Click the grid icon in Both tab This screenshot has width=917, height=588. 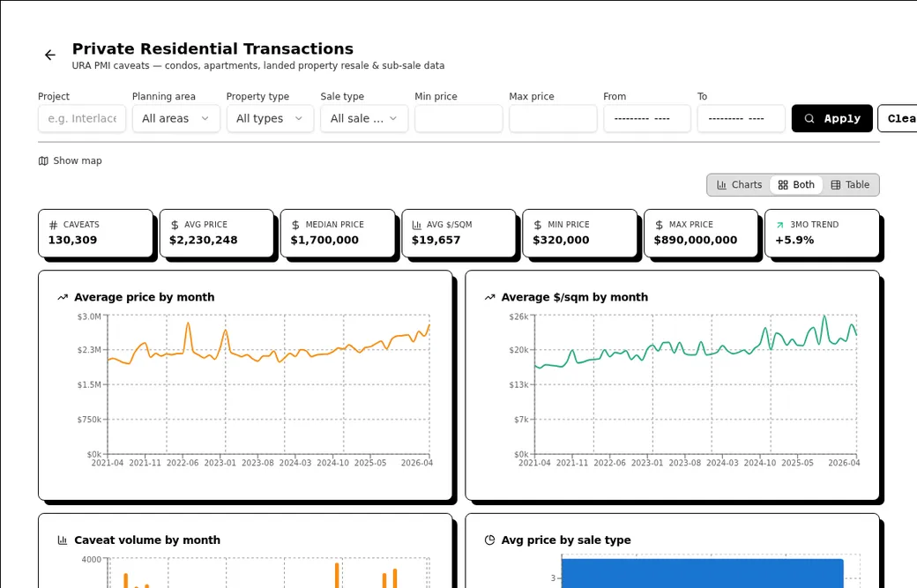[783, 185]
